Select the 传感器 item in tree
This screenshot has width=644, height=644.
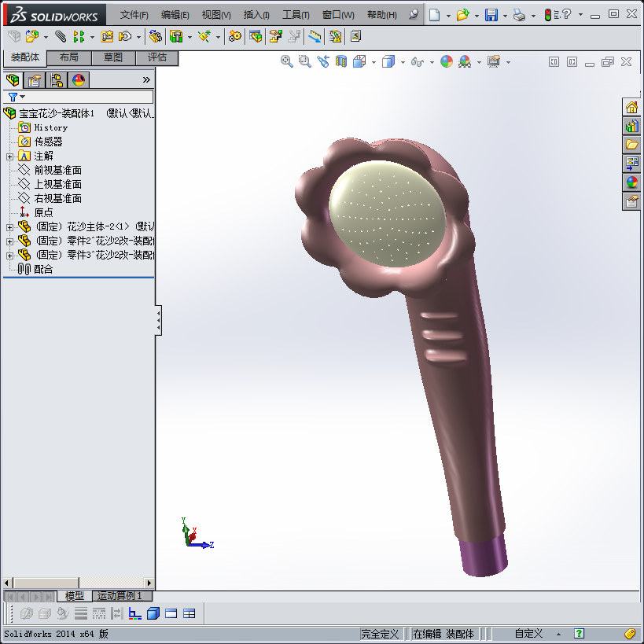click(x=48, y=142)
